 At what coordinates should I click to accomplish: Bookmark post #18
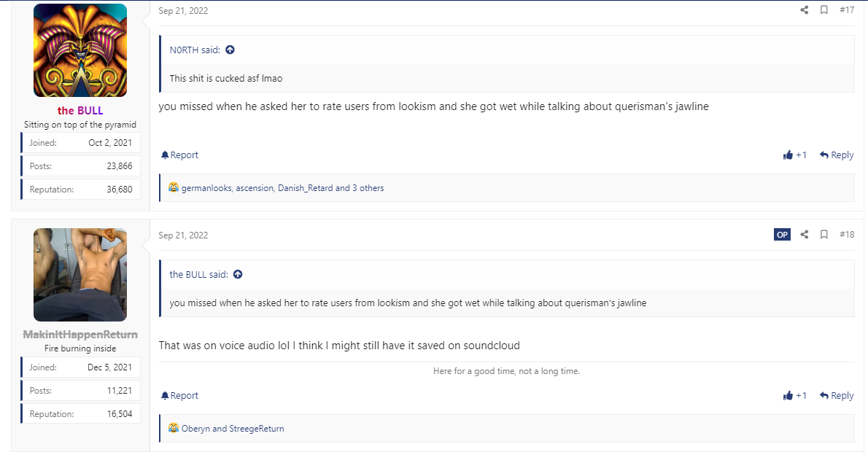pos(824,235)
